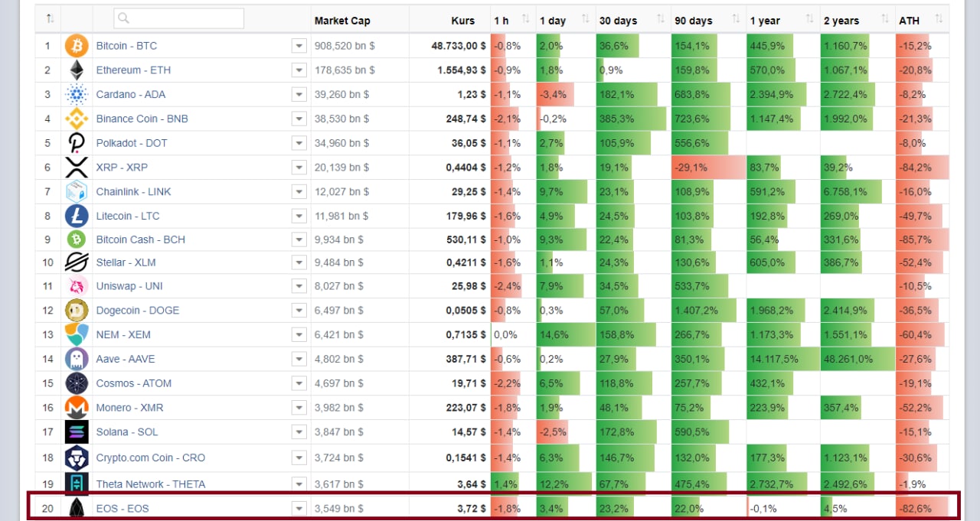Click the Bitcoin logo icon

click(77, 46)
